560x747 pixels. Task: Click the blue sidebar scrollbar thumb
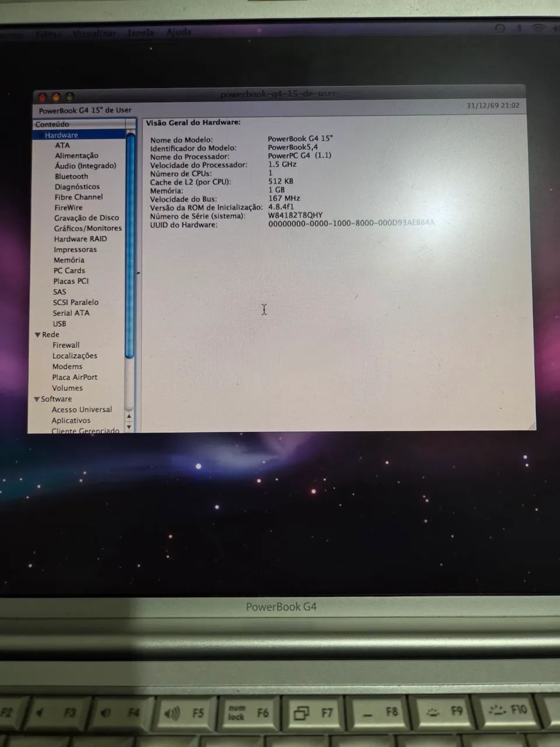click(x=130, y=245)
